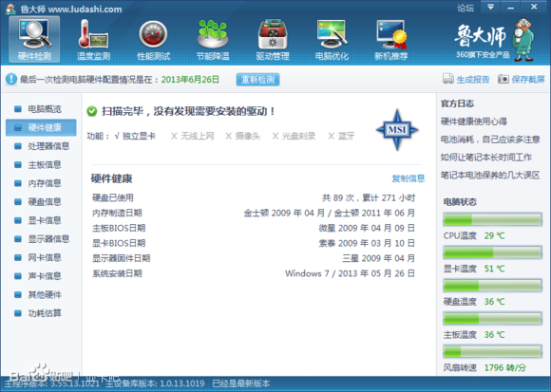Open 笔记本电池保养的几大误区 article
Image resolution: width=551 pixels, height=392 pixels.
(x=490, y=176)
